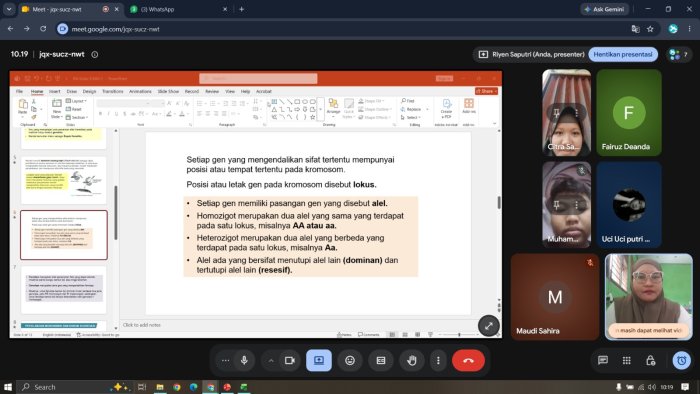This screenshot has height=394, width=700.
Task: Send an emoji reaction
Action: tap(350, 360)
